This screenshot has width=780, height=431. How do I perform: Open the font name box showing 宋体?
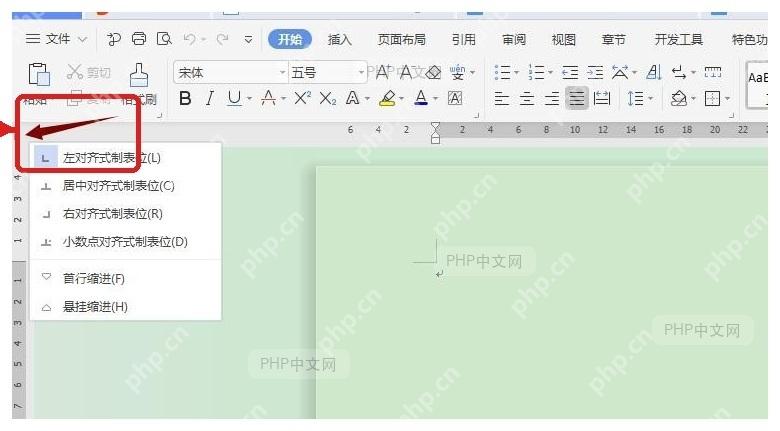[231, 73]
